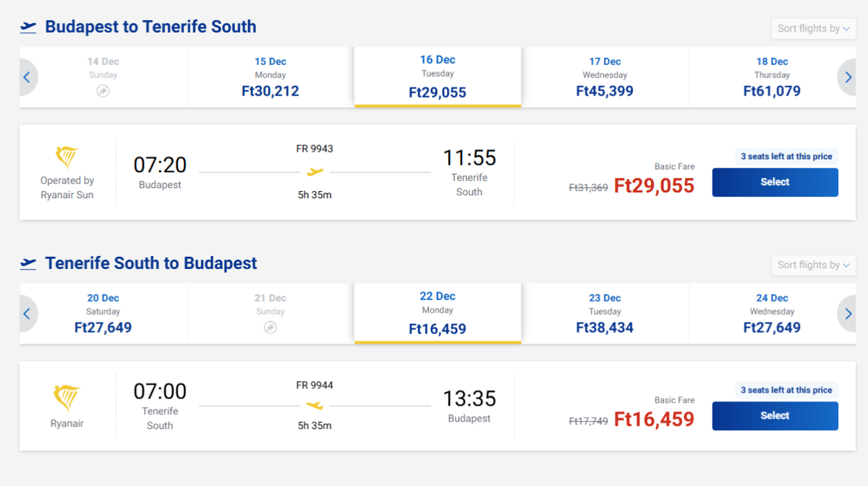Click the Ryanair Sun harp logo

tap(67, 157)
